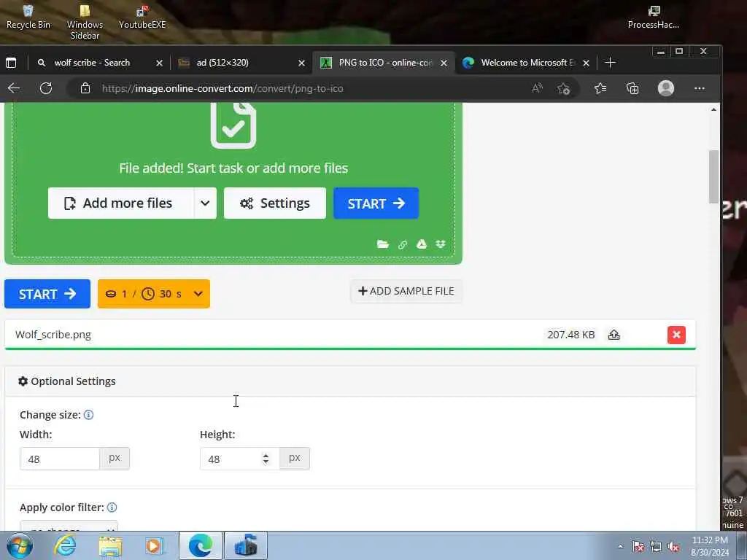747x560 pixels.
Task: Expand the credits and time dropdown
Action: 153,294
